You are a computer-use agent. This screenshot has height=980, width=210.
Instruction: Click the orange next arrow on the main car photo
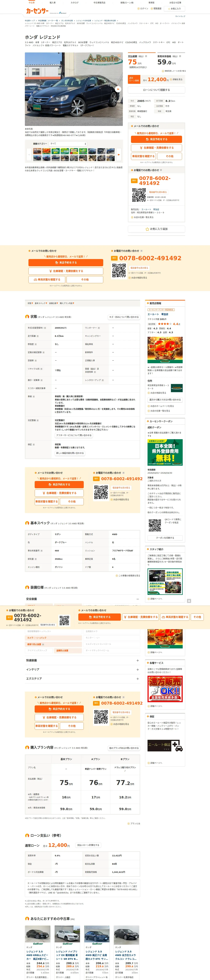tap(118, 89)
